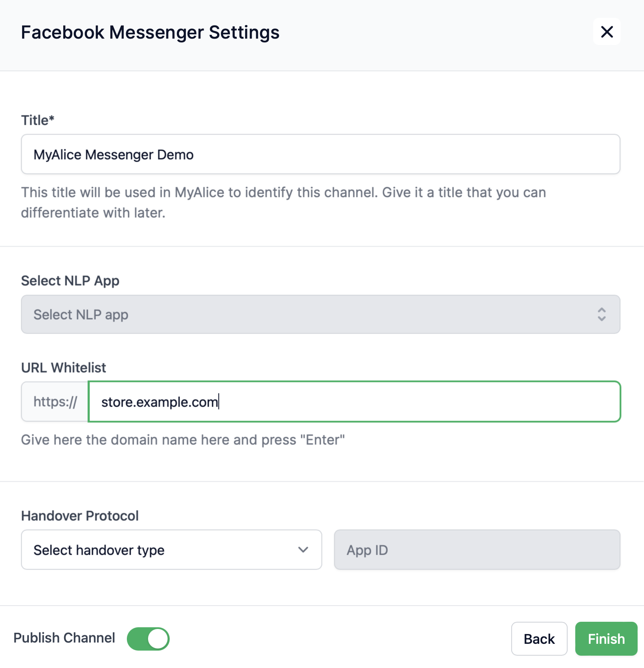The image size is (644, 668).
Task: Close the Facebook Messenger Settings dialog
Action: pyautogui.click(x=607, y=32)
